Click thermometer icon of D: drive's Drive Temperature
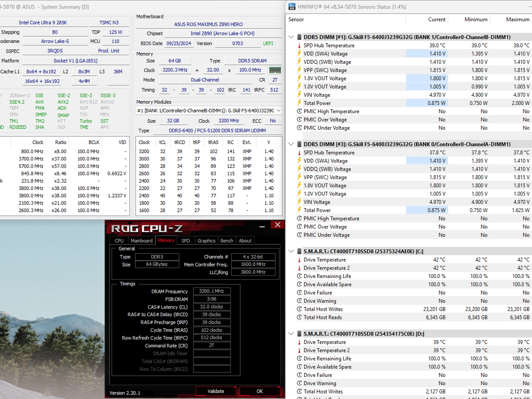This screenshot has height=399, width=532. pos(299,342)
